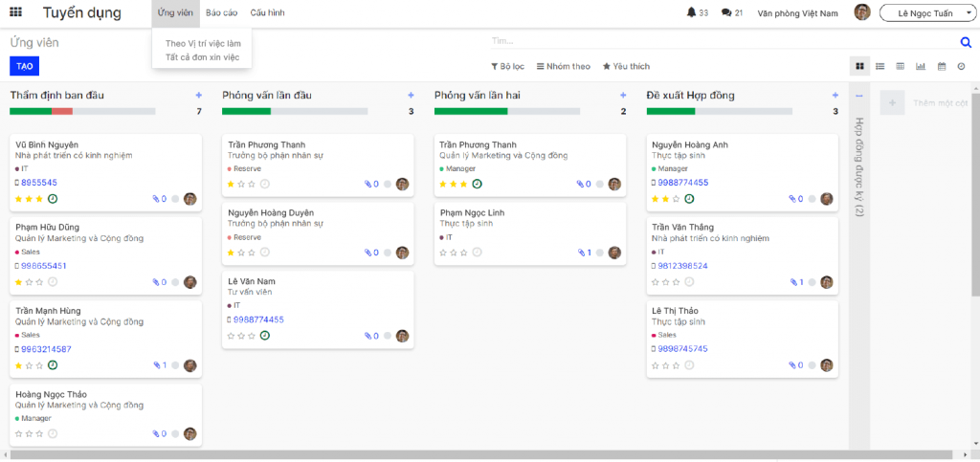The image size is (980, 462).
Task: Click phone number 9898745745
Action: click(x=682, y=348)
